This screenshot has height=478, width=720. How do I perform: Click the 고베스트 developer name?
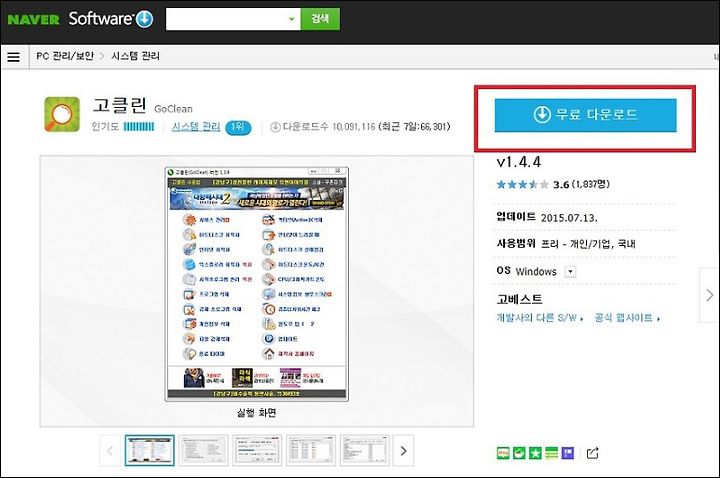[519, 299]
